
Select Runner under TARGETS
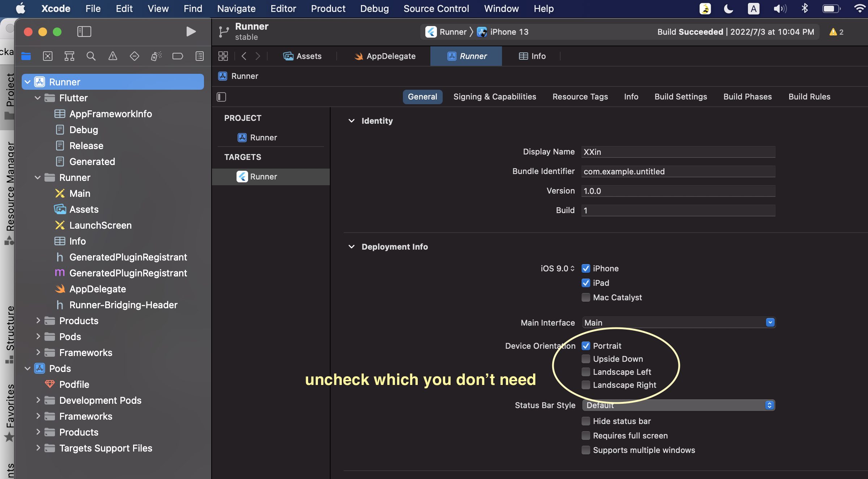(x=271, y=177)
